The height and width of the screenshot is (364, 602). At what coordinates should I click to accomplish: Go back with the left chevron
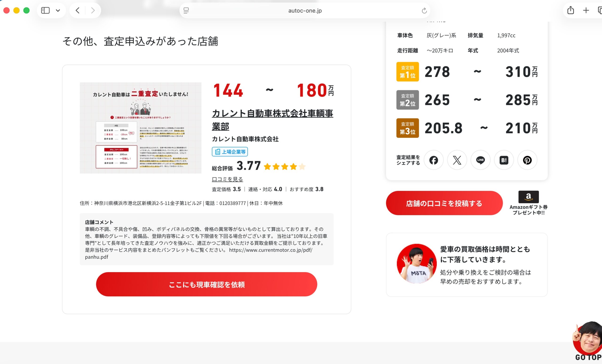[x=78, y=11]
